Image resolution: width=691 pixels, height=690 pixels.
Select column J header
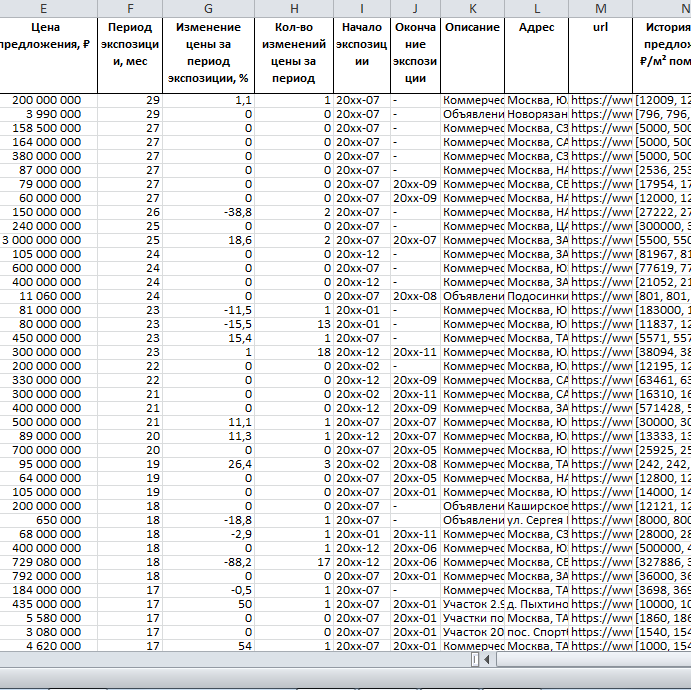tap(415, 8)
